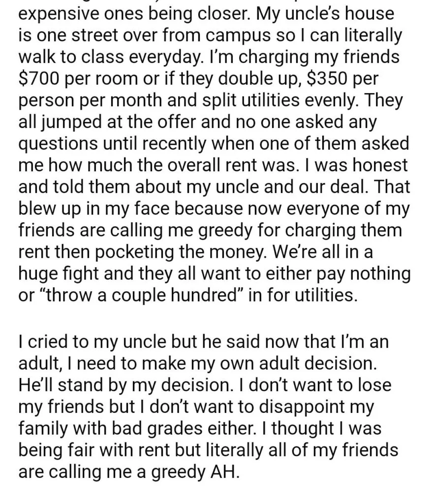433x504 pixels.
Task: Click the word "lose" in the last paragraph
Action: [374, 385]
